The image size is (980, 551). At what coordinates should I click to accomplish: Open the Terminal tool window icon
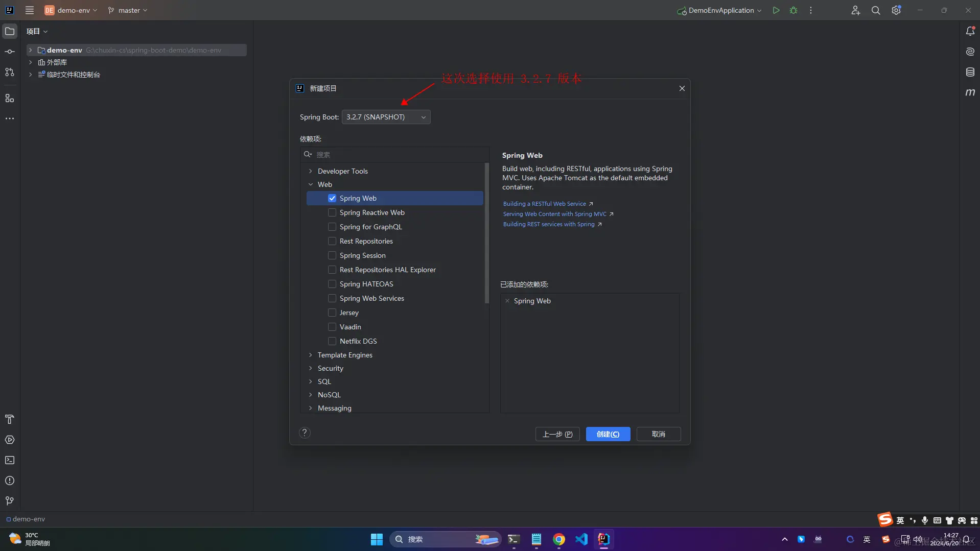[10, 460]
